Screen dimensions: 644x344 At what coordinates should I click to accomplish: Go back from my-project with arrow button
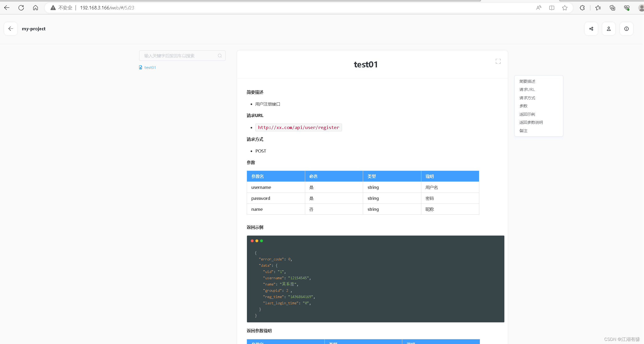(11, 29)
